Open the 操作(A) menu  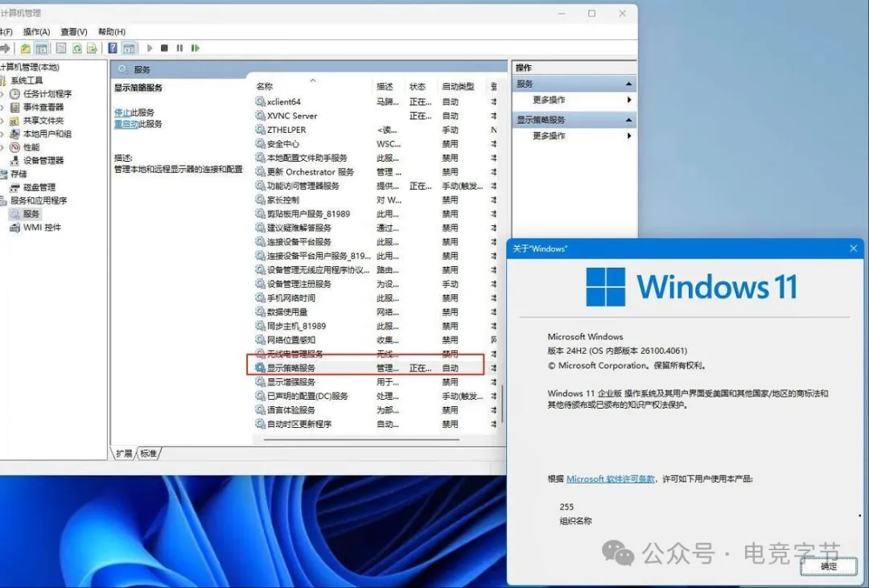(x=36, y=31)
